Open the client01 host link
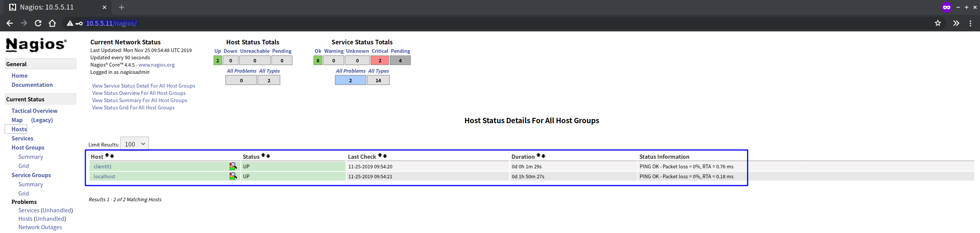 (103, 167)
